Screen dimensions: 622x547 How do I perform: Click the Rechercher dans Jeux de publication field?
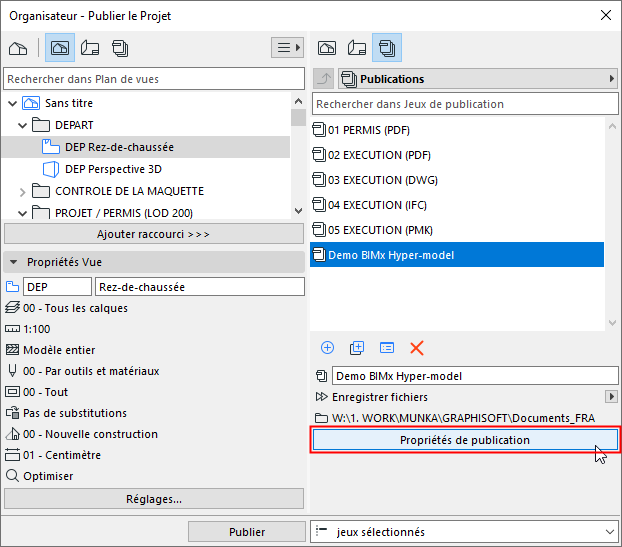tap(465, 104)
